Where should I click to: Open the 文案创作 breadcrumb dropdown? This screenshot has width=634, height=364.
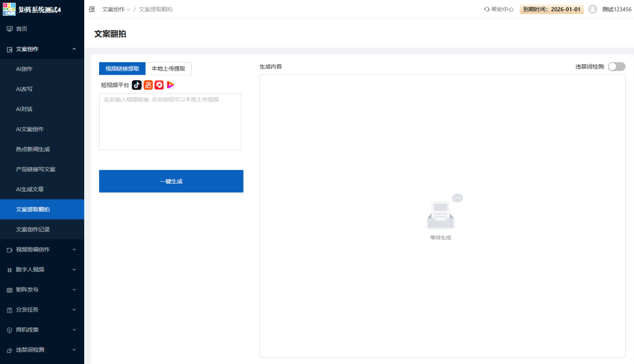[116, 9]
